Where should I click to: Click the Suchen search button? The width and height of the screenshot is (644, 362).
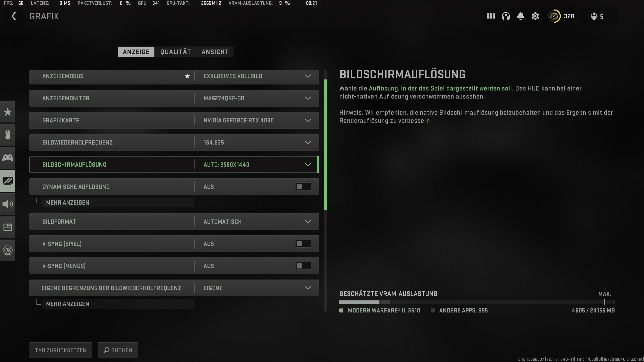pyautogui.click(x=118, y=350)
